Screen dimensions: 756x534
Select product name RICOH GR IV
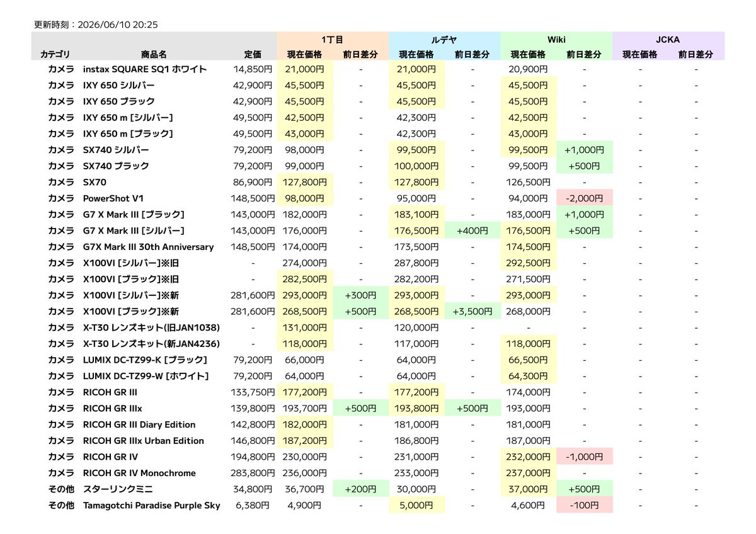(111, 457)
